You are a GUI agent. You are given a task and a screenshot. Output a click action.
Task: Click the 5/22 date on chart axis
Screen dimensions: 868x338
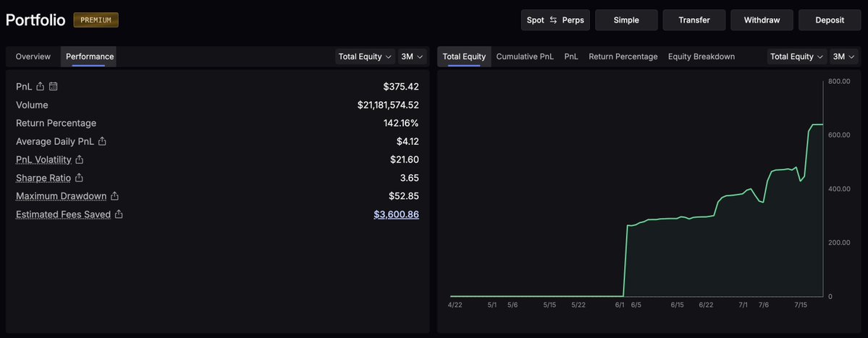578,305
